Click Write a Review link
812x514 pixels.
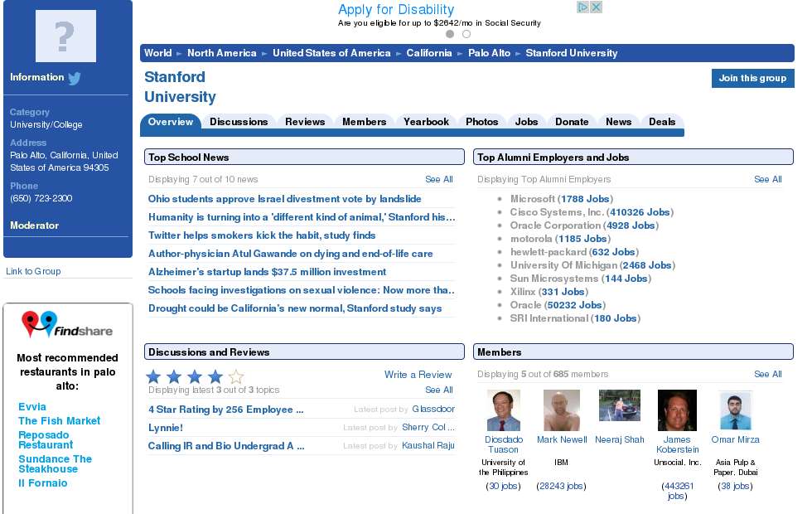pyautogui.click(x=418, y=375)
